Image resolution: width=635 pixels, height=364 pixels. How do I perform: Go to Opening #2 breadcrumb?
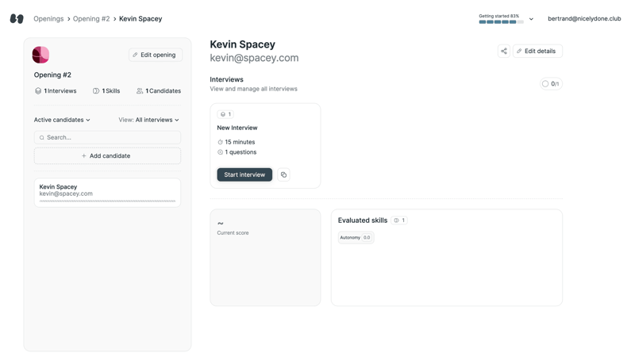coord(91,18)
